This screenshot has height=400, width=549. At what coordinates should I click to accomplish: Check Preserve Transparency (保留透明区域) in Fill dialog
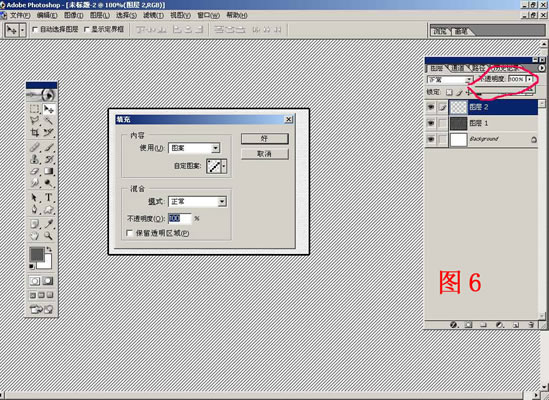point(130,233)
